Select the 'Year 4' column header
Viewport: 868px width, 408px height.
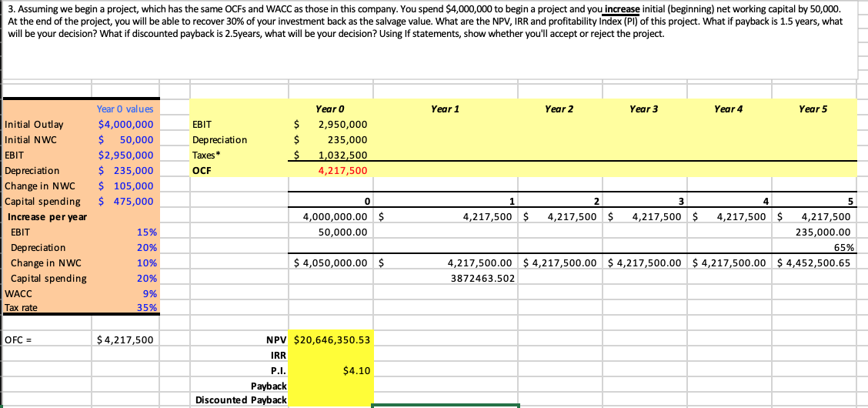pyautogui.click(x=729, y=109)
